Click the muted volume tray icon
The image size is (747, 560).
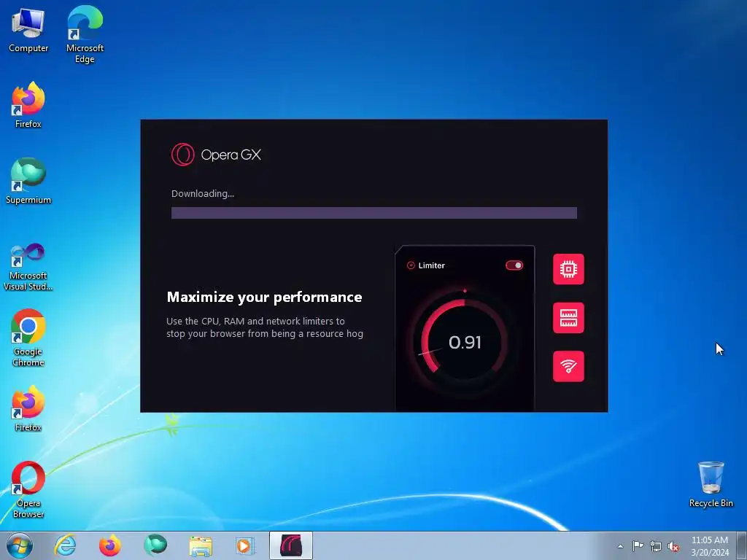pyautogui.click(x=673, y=546)
